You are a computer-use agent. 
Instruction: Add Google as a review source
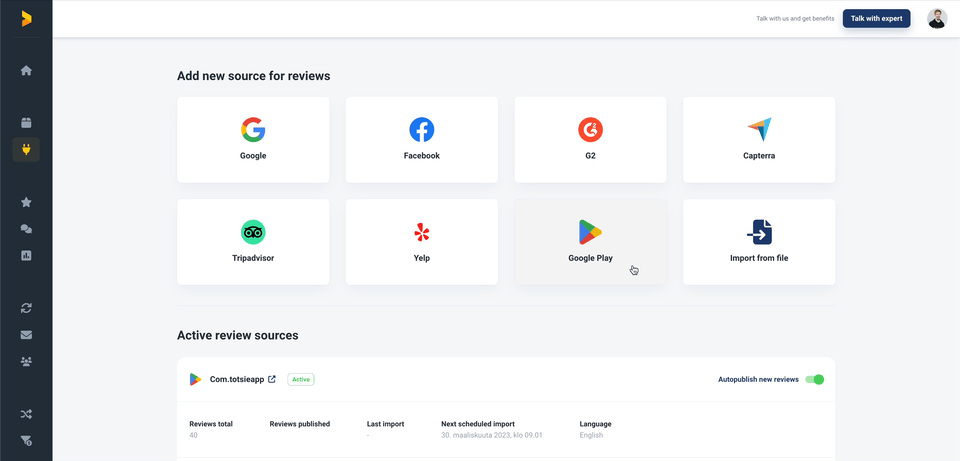click(253, 140)
